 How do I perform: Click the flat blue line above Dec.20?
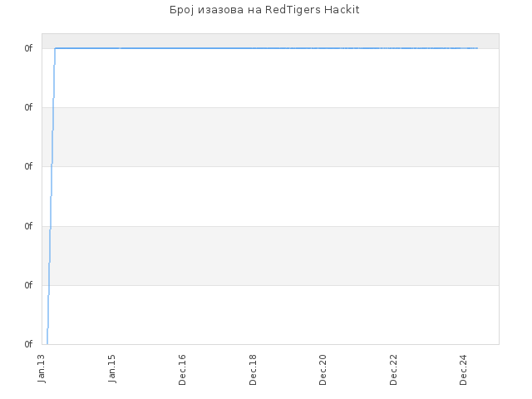323,48
